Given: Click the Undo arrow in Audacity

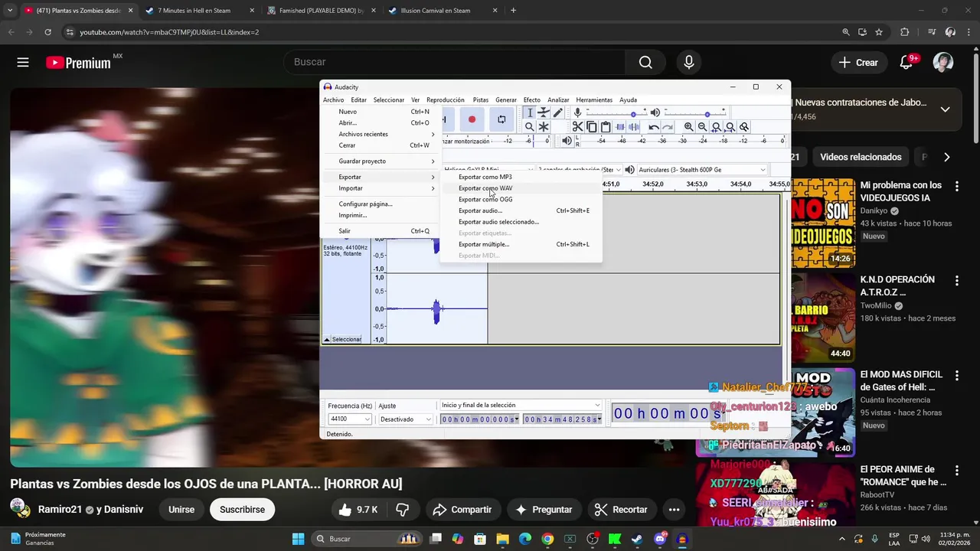Looking at the screenshot, I should coord(654,127).
